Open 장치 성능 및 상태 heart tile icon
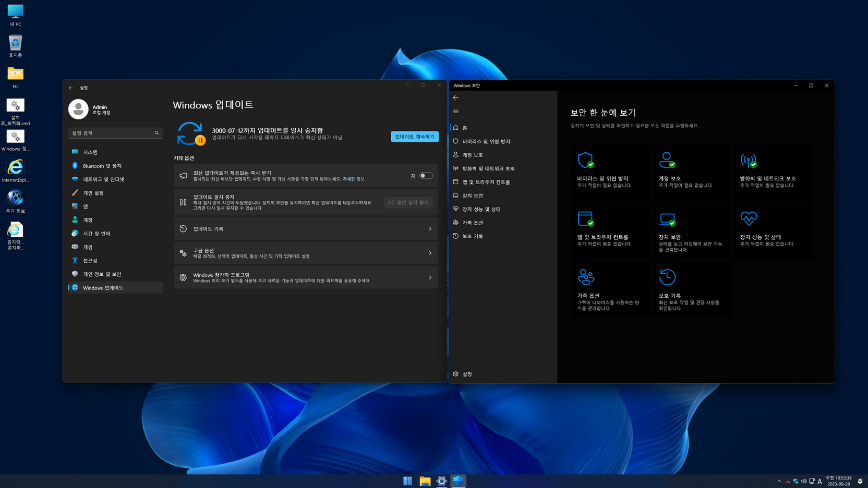The width and height of the screenshot is (868, 488). point(748,218)
